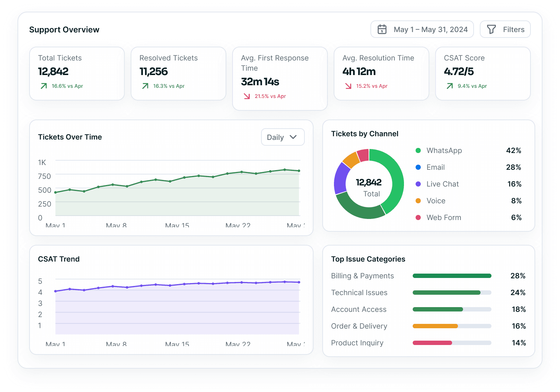Click the Support Overview heading
The width and height of the screenshot is (560, 392).
coord(64,30)
